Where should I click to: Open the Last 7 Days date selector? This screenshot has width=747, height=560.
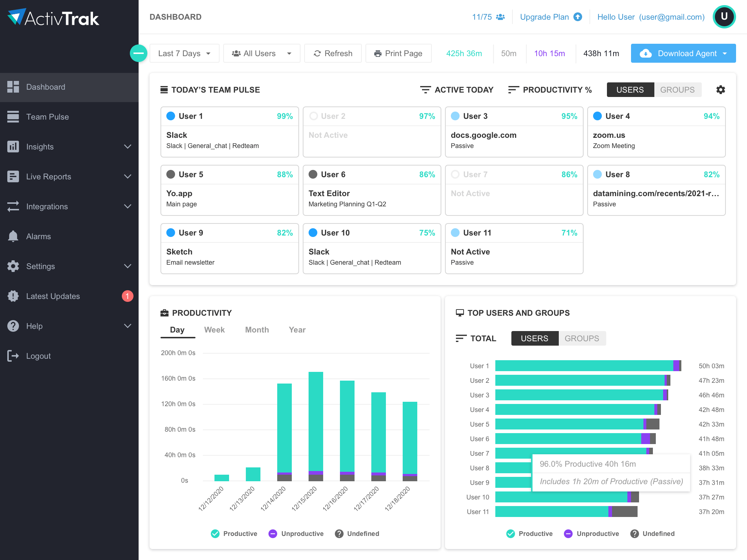(184, 53)
